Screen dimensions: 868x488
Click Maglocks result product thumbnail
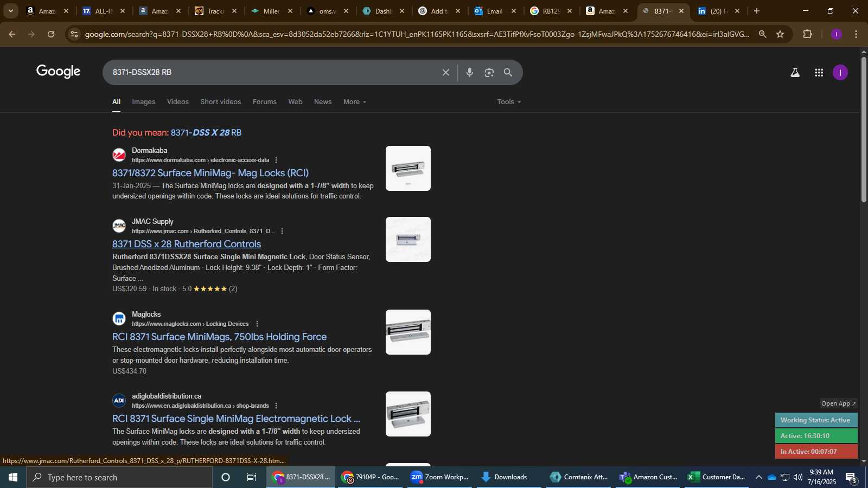click(408, 332)
